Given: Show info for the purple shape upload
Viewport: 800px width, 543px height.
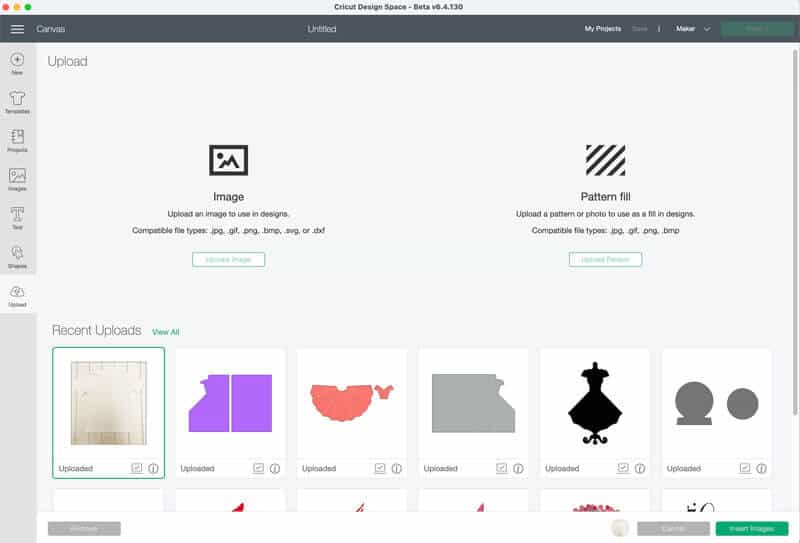Looking at the screenshot, I should click(x=275, y=468).
